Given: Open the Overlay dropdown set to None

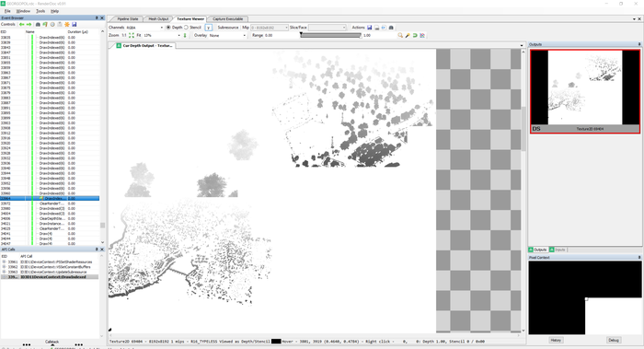Looking at the screenshot, I should [227, 35].
